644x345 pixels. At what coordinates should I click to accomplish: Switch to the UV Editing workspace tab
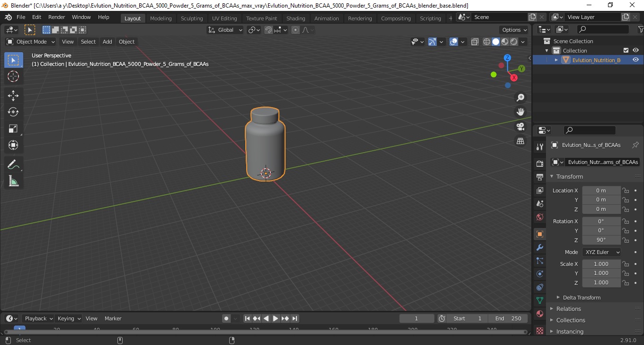(224, 18)
